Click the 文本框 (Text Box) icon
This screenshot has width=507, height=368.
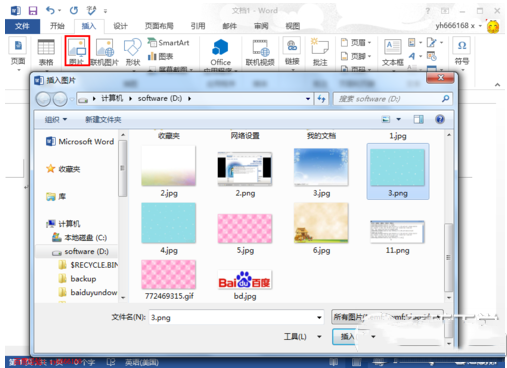coord(393,52)
